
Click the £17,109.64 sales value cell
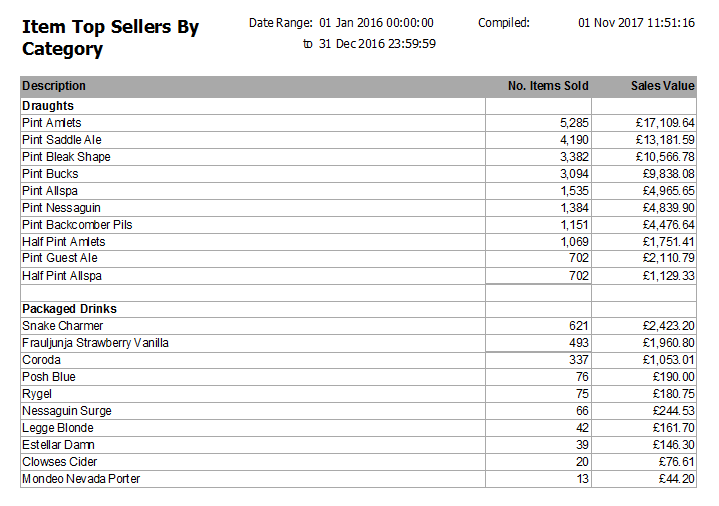click(x=665, y=123)
